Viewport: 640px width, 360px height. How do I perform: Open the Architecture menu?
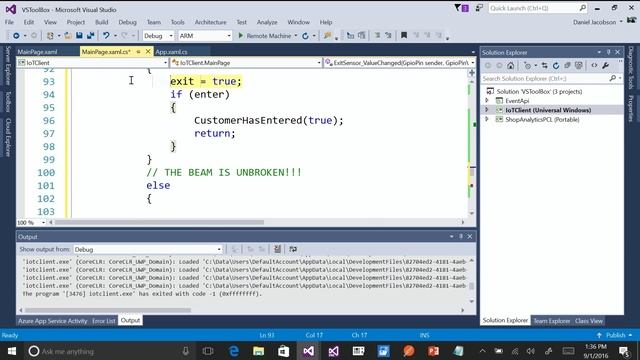211,22
